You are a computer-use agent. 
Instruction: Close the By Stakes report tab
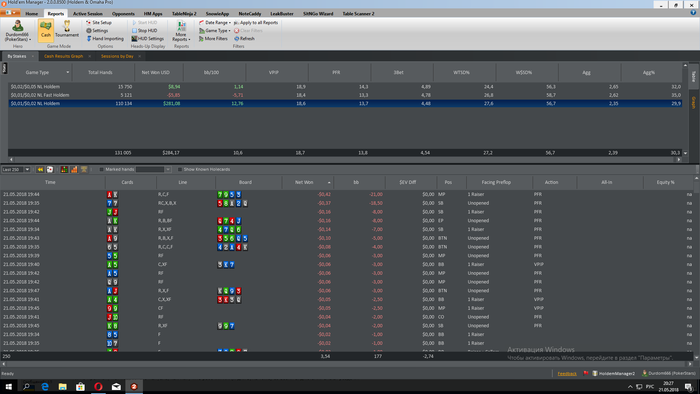click(x=33, y=56)
